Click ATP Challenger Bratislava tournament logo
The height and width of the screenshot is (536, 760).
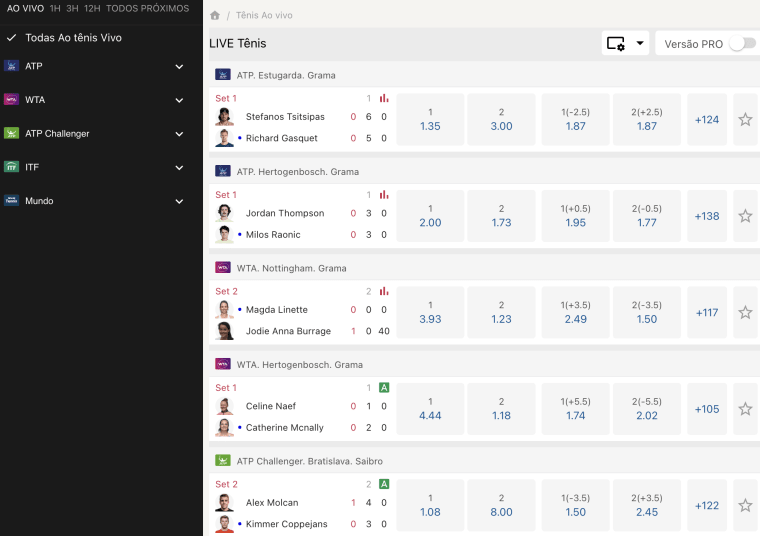tap(223, 460)
